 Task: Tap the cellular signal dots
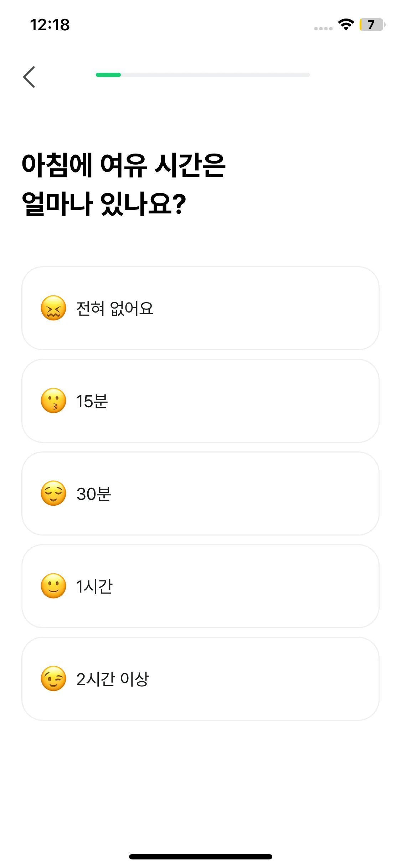tap(323, 29)
